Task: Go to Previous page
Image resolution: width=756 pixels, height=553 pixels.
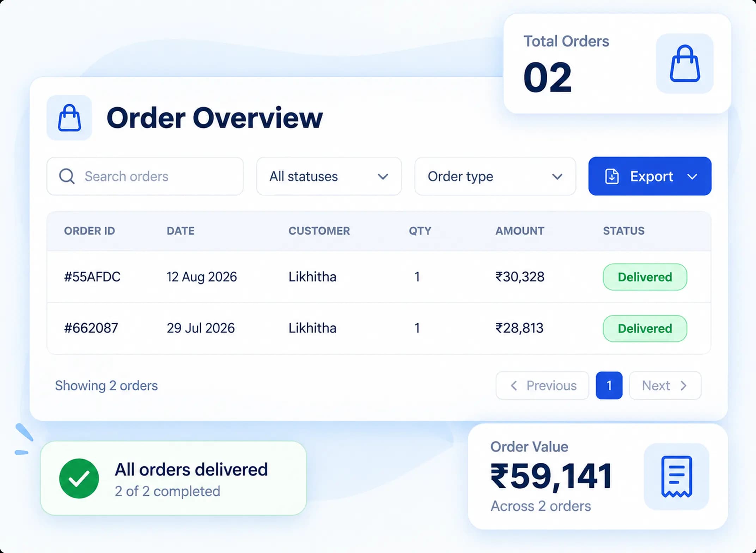Action: (x=542, y=385)
